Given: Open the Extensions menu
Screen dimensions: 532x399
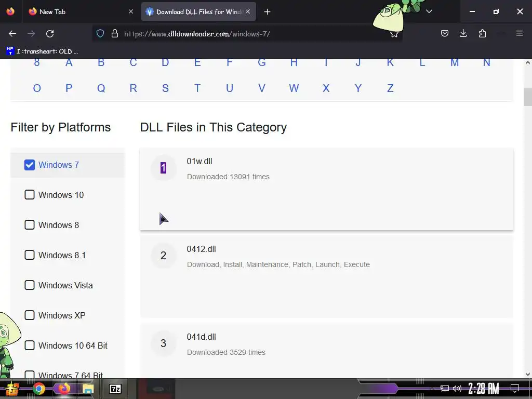Looking at the screenshot, I should click(482, 33).
